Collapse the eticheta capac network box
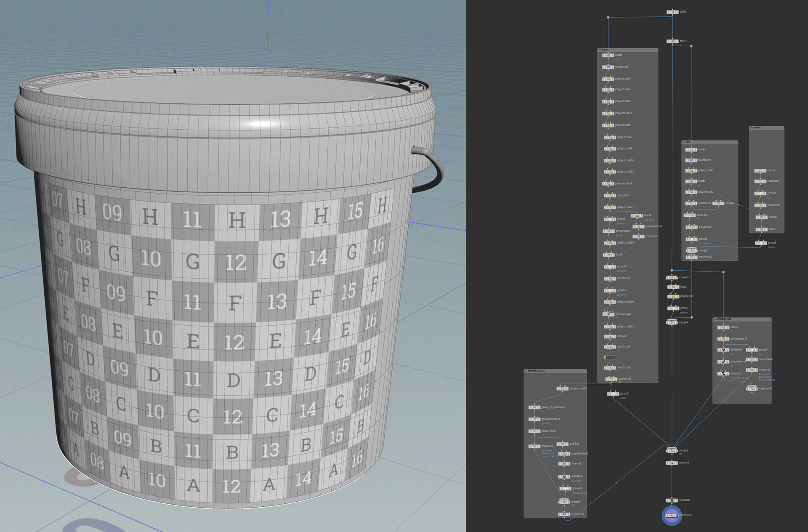This screenshot has height=532, width=808. 526,371
